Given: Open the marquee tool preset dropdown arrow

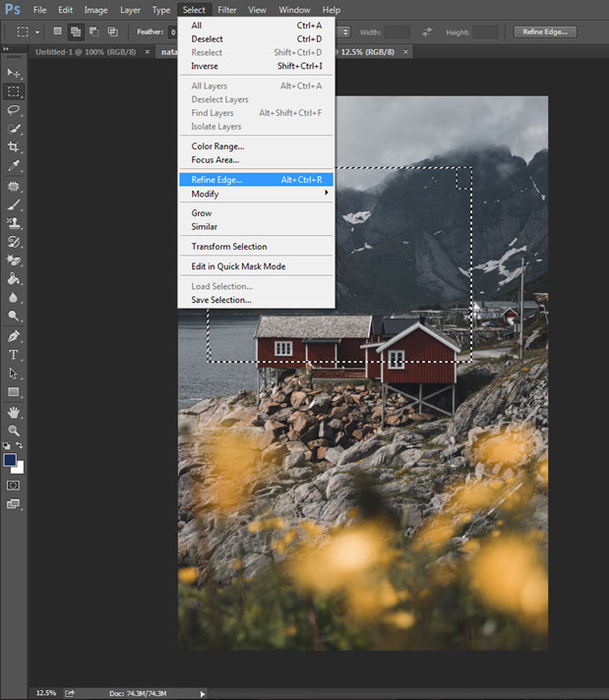Looking at the screenshot, I should (x=36, y=32).
